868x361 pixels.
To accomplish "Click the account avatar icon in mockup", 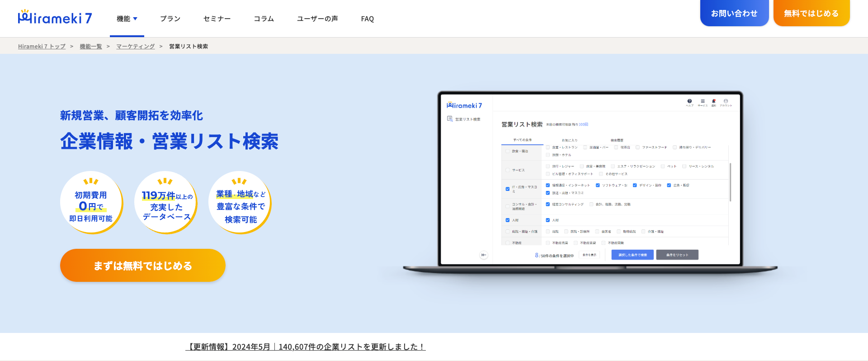I will 726,101.
